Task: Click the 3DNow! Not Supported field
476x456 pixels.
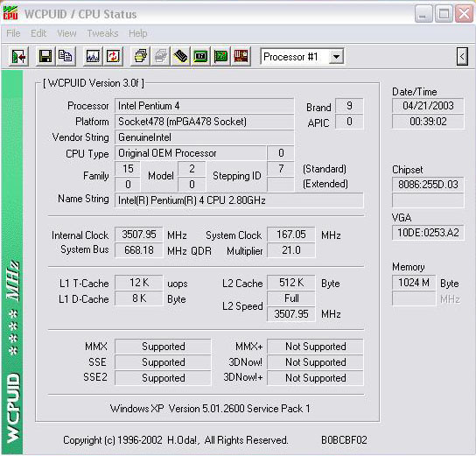Action: coord(315,362)
